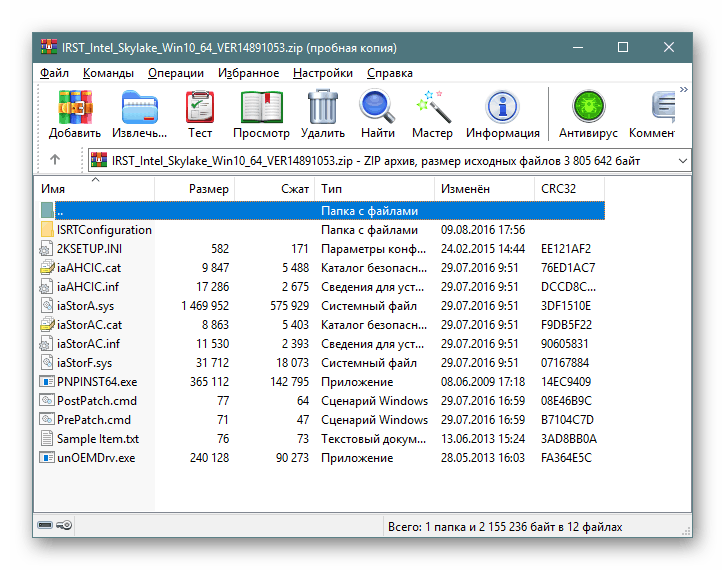Sort by Тип column header

click(x=375, y=189)
